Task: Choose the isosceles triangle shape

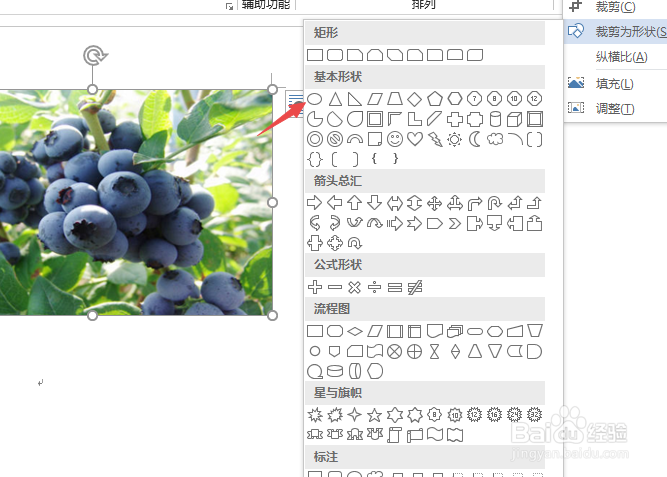Action: pos(335,99)
